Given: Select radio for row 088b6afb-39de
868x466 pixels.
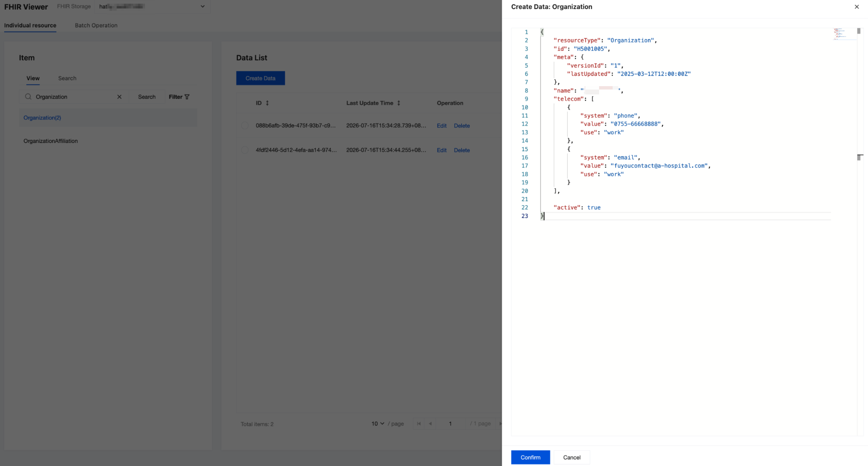Looking at the screenshot, I should [245, 126].
